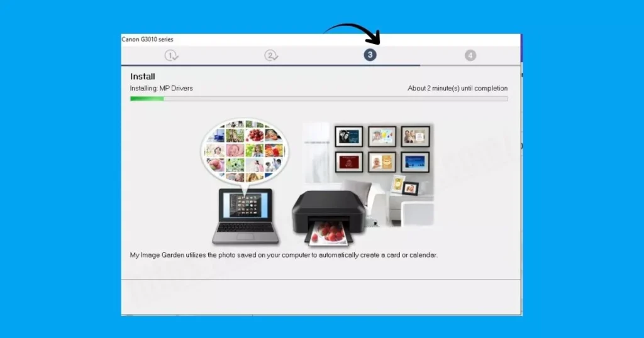
Task: Click the curved black arrow above step 3
Action: click(355, 33)
